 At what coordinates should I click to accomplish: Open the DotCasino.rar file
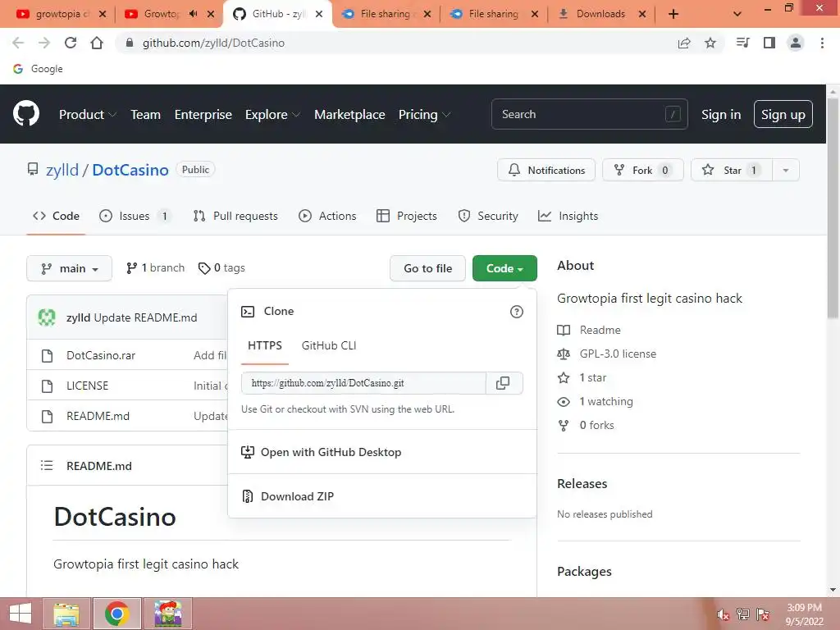click(x=101, y=356)
